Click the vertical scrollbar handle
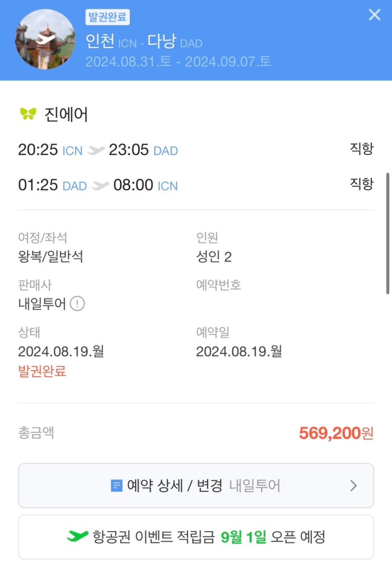392x566 pixels. 388,232
